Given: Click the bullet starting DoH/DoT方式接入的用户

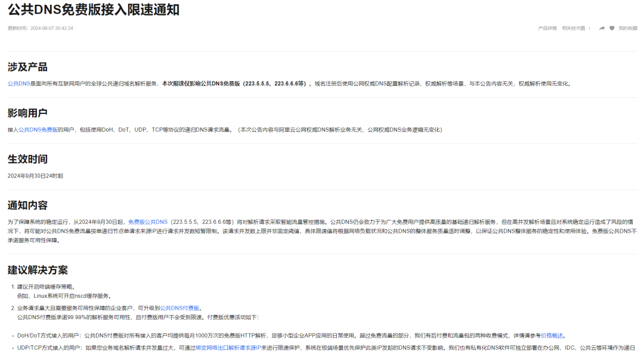Looking at the screenshot, I should (292, 335).
